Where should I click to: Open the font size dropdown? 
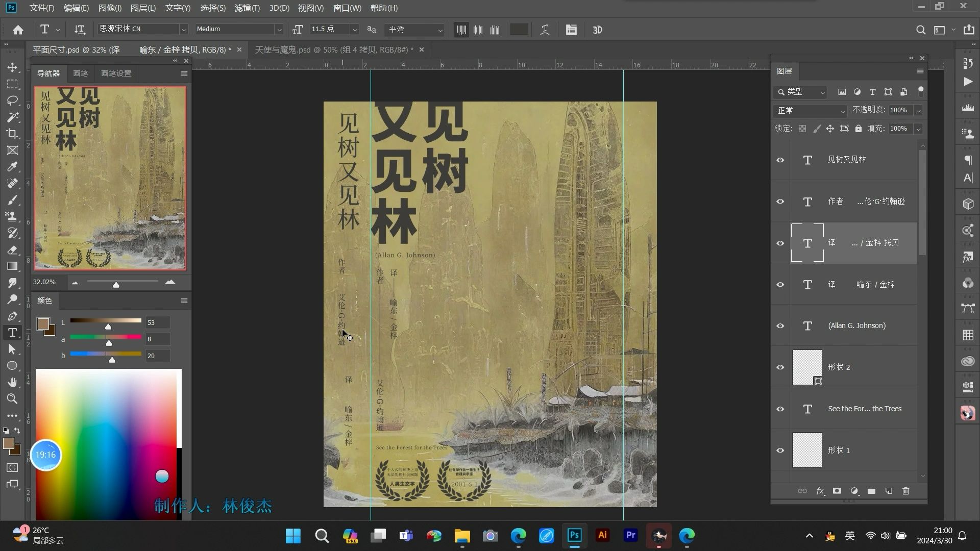(355, 30)
